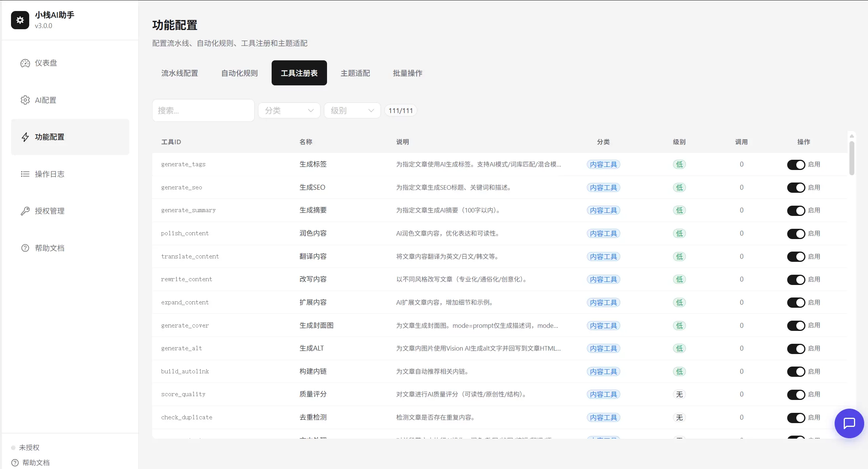Click the 内容工具 tag for generate_seo
This screenshot has width=868, height=469.
pos(603,187)
